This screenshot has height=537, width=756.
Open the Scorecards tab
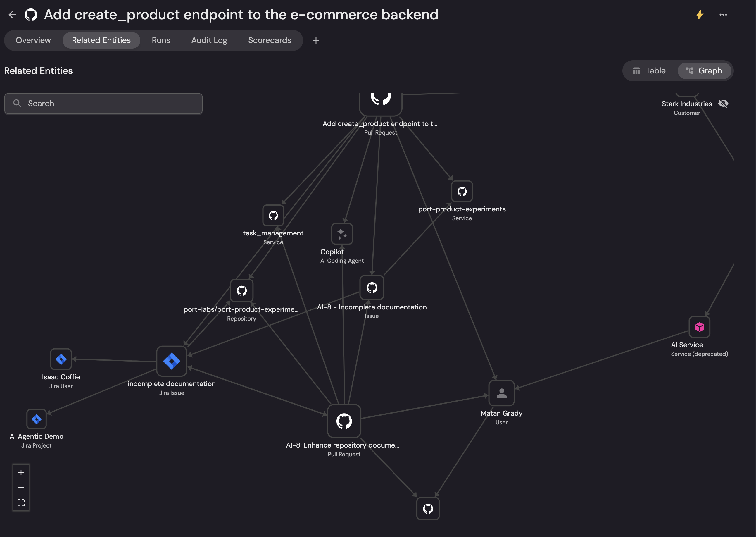click(270, 40)
